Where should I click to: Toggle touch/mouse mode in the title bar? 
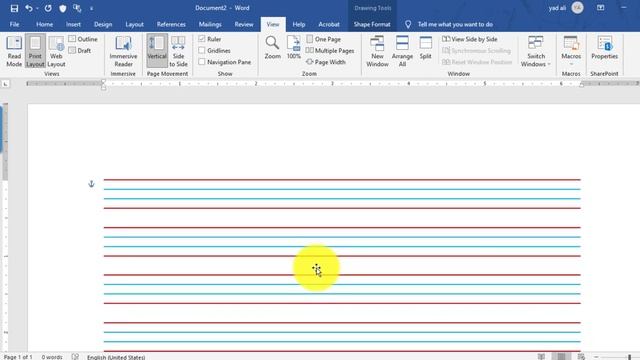point(77,8)
